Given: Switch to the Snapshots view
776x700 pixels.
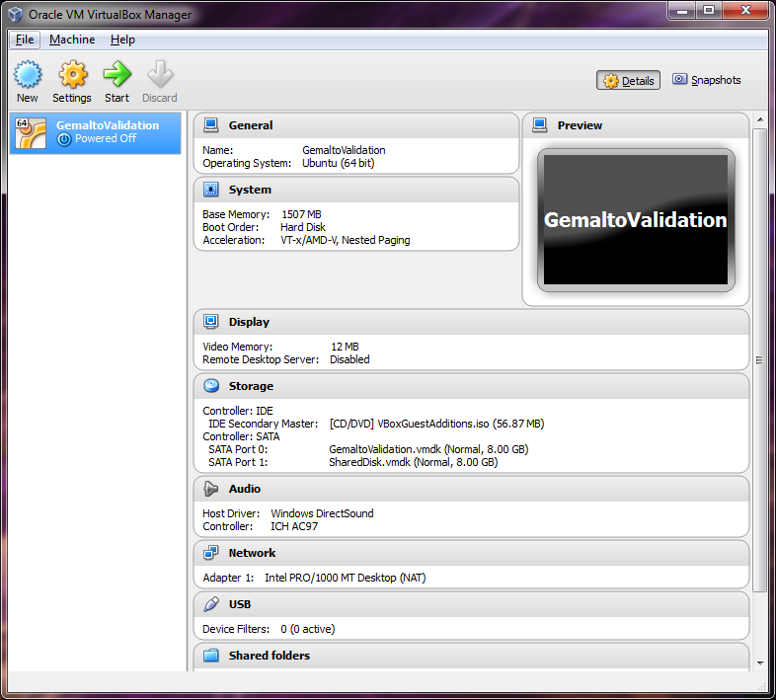Looking at the screenshot, I should (706, 80).
